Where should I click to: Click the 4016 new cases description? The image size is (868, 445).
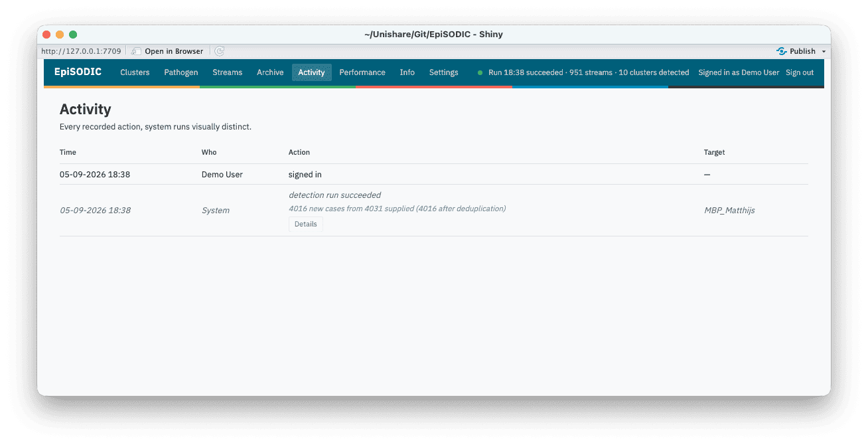click(x=397, y=209)
